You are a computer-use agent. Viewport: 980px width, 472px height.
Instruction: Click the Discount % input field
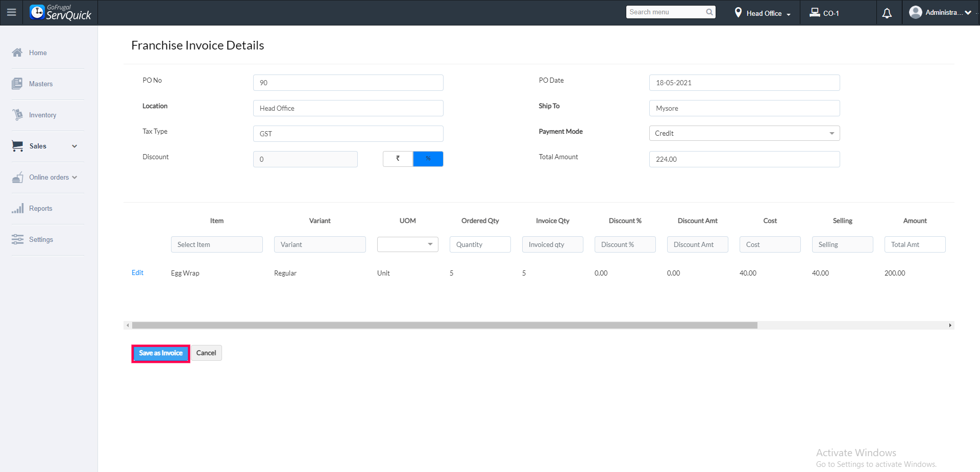coord(625,244)
